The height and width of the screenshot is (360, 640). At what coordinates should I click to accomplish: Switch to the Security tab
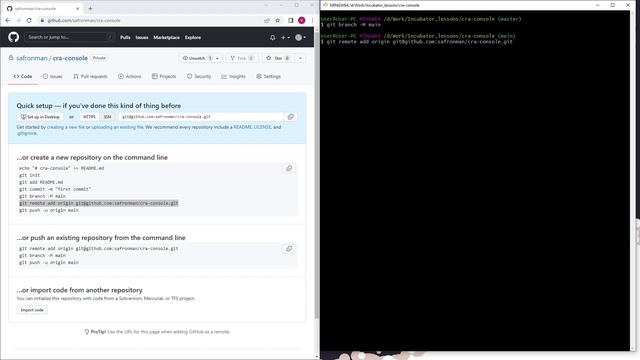199,76
